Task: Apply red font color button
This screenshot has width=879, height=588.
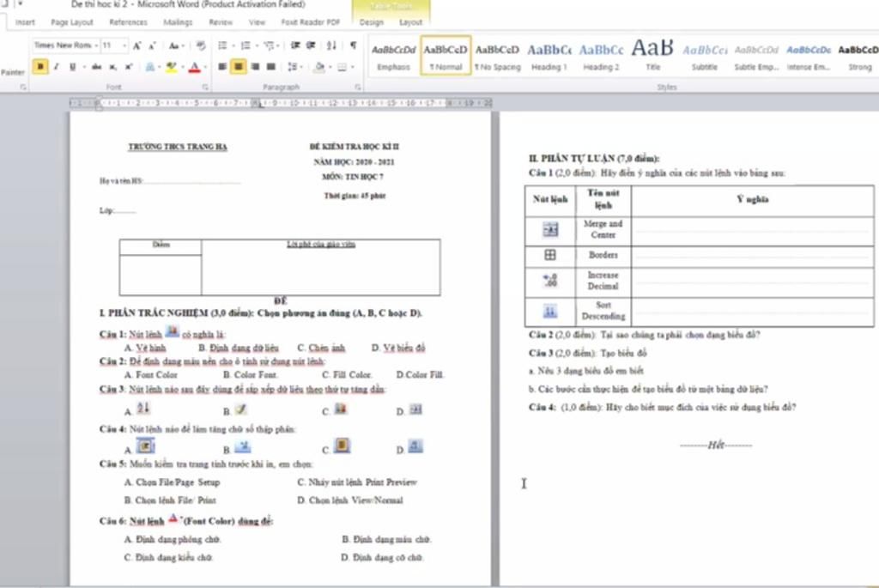Action: pos(195,67)
